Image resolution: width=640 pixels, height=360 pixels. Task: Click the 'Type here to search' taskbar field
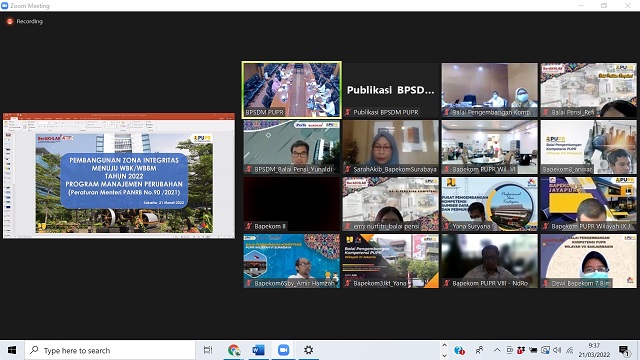pos(110,350)
